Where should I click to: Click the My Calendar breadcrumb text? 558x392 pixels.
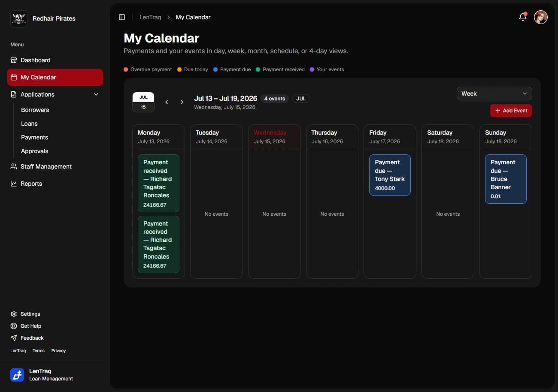pos(193,17)
